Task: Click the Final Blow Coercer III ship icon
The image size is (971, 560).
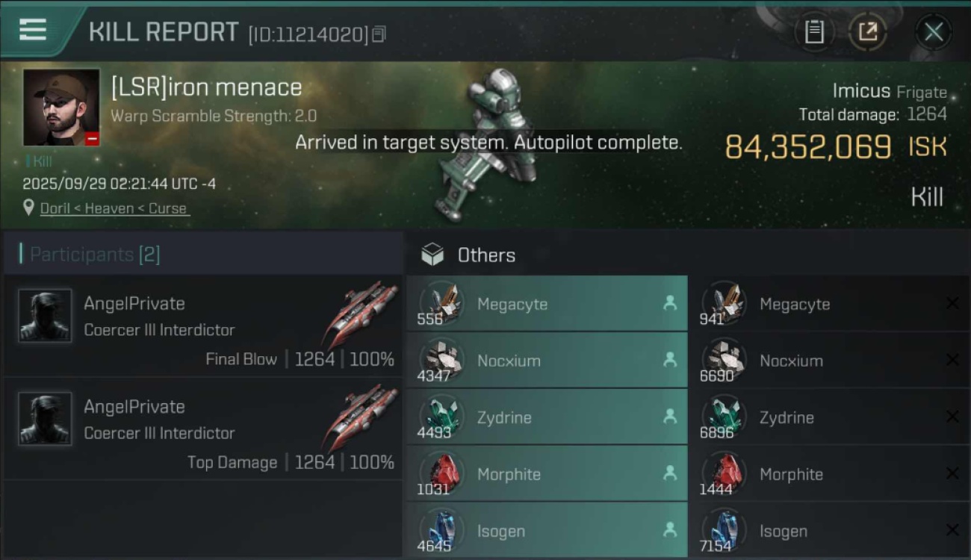Action: 361,314
